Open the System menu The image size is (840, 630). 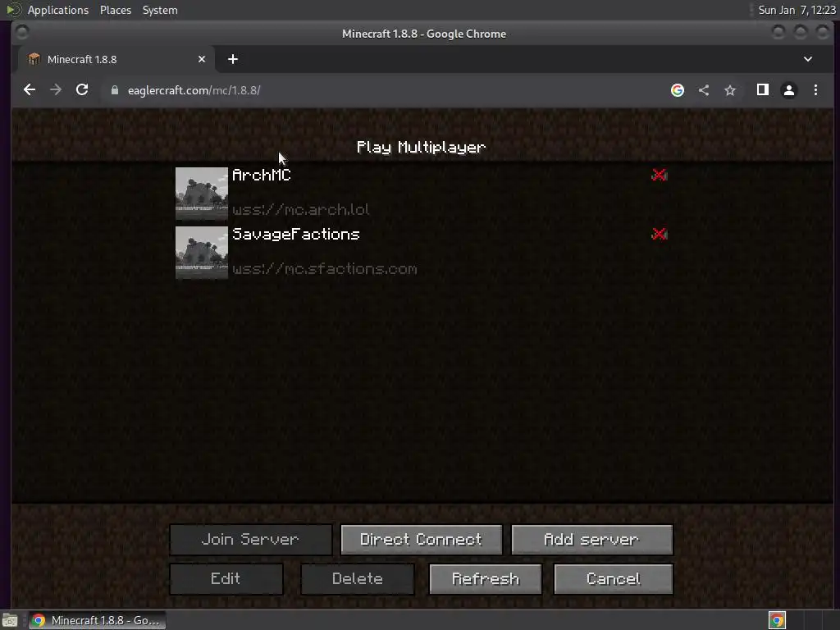coord(160,10)
